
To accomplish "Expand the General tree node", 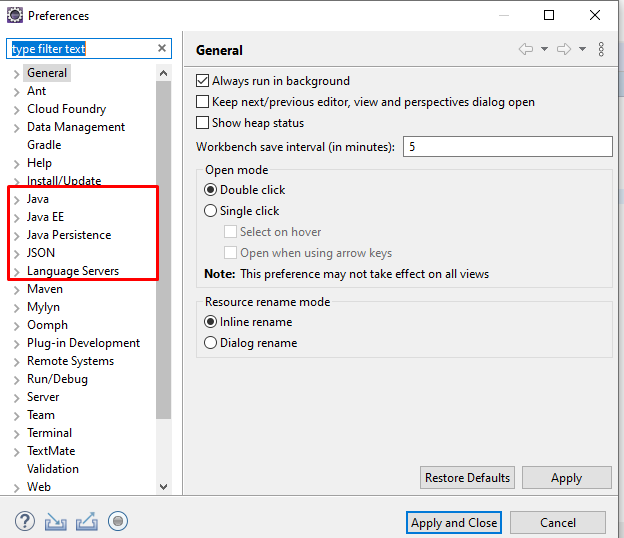I will [16, 74].
